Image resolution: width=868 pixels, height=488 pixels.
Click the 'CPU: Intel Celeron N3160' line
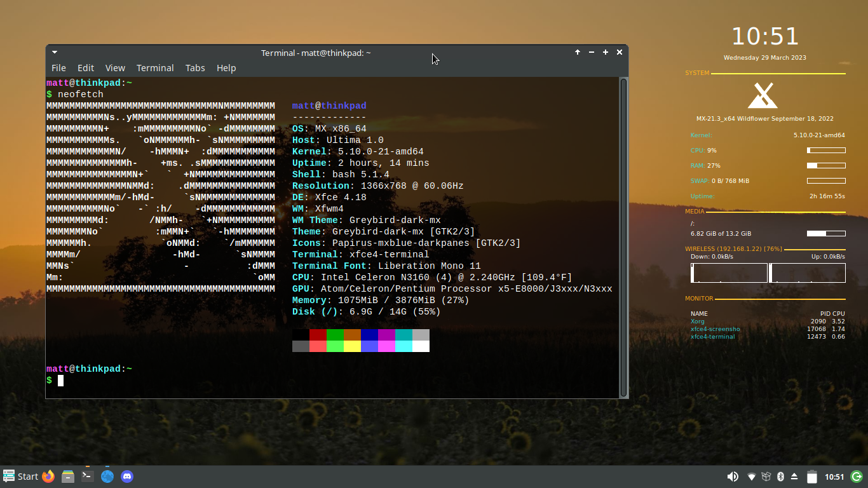click(x=432, y=278)
